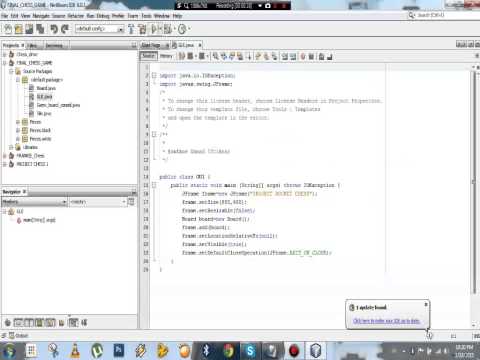Click the Undo arrow icon
The width and height of the screenshot is (480, 360).
(x=54, y=29)
